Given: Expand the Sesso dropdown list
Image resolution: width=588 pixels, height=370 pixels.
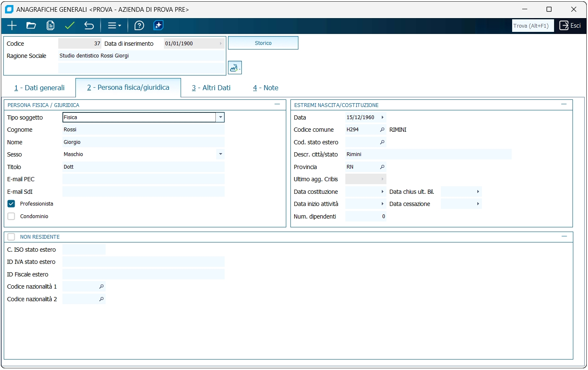Looking at the screenshot, I should [x=220, y=154].
